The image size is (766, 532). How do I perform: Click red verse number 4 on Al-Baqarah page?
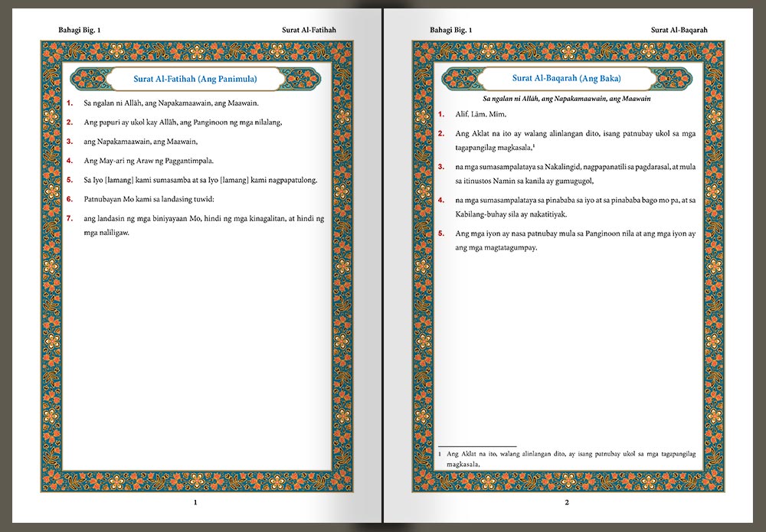(x=441, y=200)
